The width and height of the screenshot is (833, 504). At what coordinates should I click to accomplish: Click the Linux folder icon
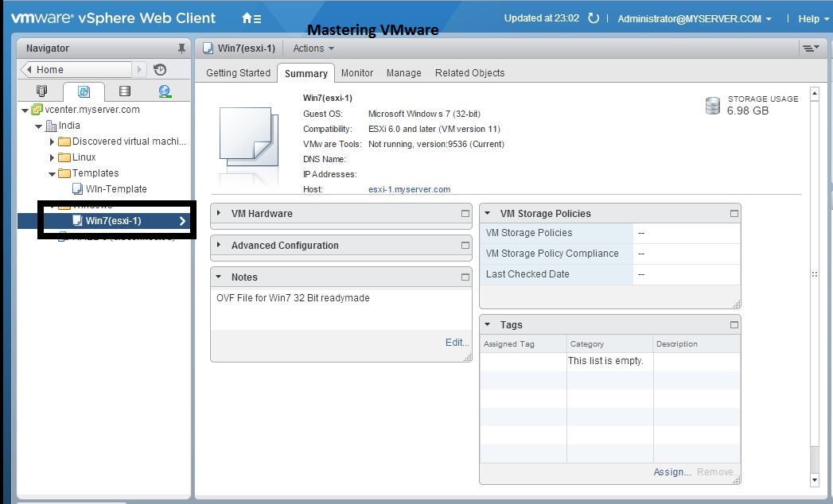pyautogui.click(x=64, y=157)
